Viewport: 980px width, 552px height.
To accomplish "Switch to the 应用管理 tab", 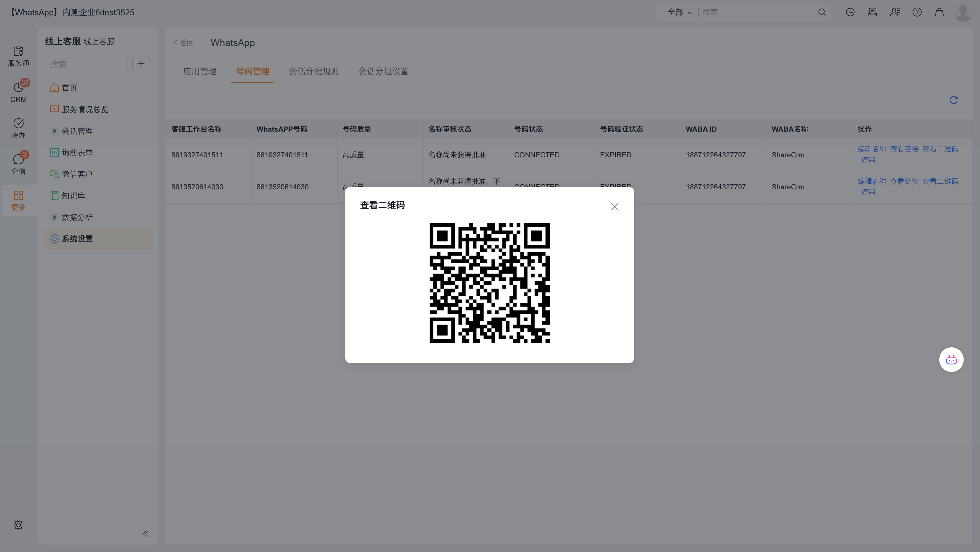I will (x=200, y=71).
